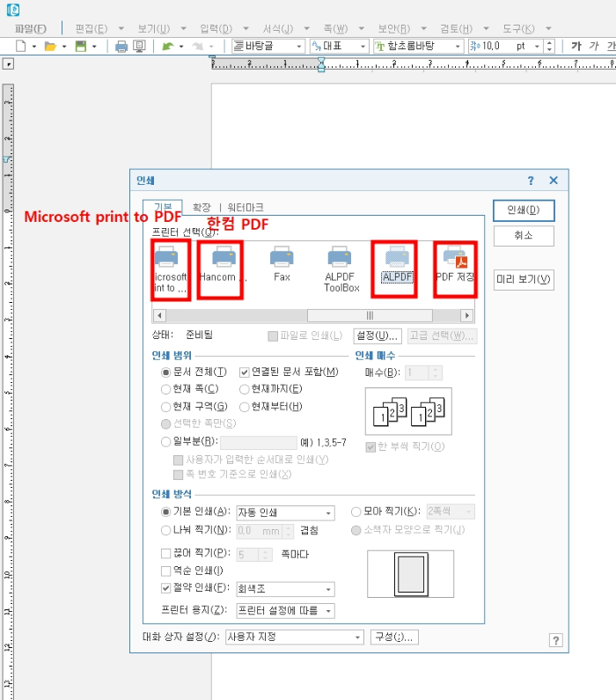Open the 바탕글 style dropdown

click(x=268, y=46)
